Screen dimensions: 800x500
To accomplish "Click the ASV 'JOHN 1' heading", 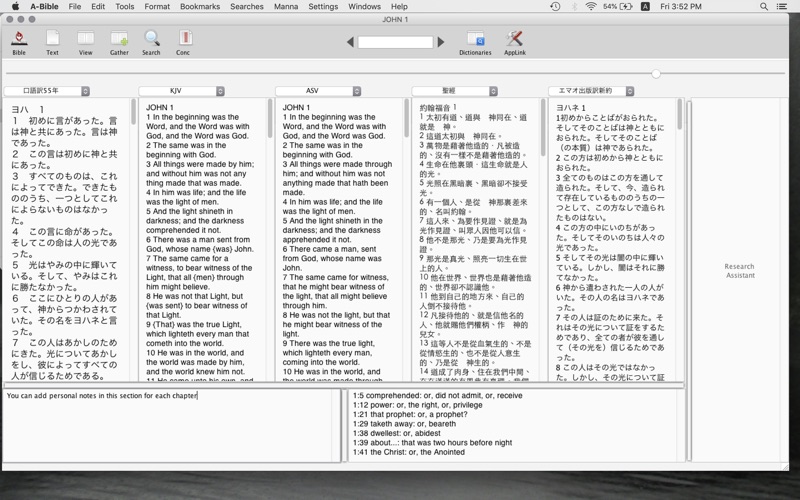I will [296, 108].
